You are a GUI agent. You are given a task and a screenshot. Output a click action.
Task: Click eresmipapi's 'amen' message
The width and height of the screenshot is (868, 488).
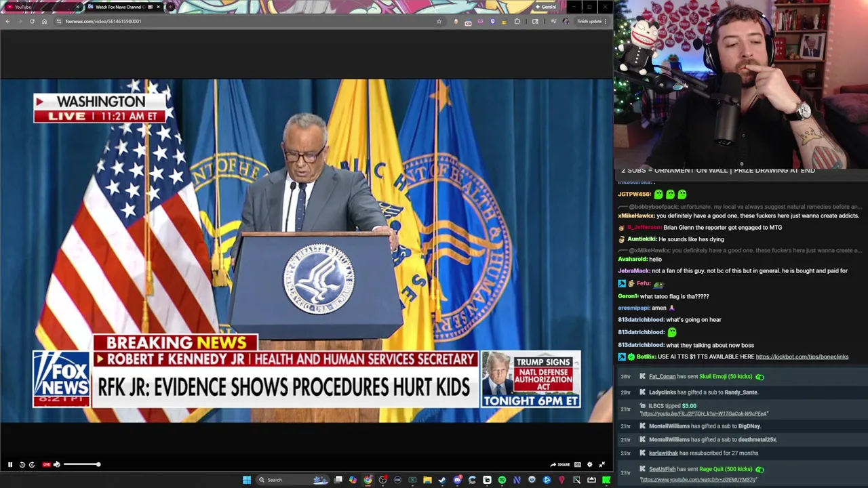coord(646,308)
